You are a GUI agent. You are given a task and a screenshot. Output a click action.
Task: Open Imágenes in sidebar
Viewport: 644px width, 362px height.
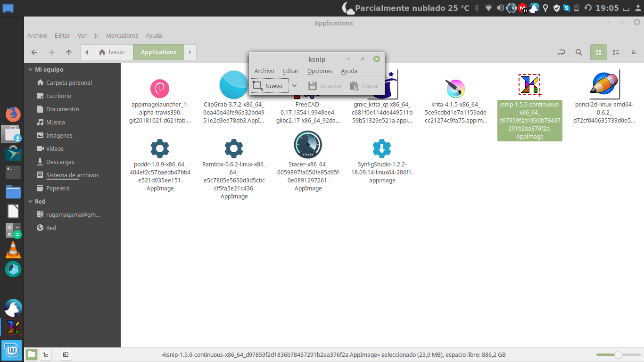(59, 135)
